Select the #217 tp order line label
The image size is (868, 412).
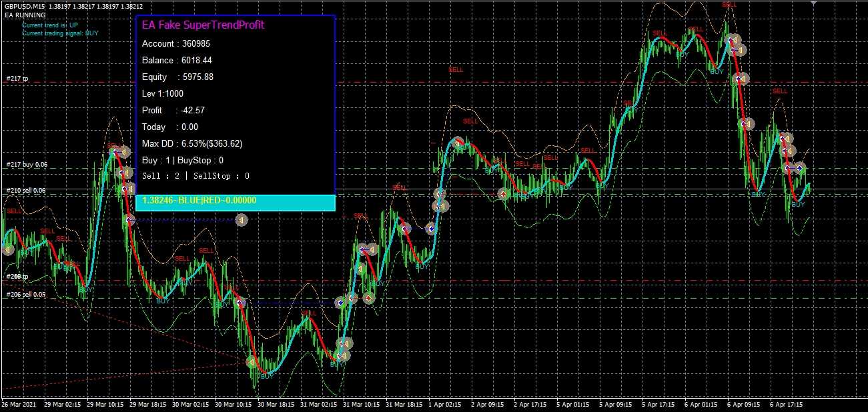tap(17, 79)
